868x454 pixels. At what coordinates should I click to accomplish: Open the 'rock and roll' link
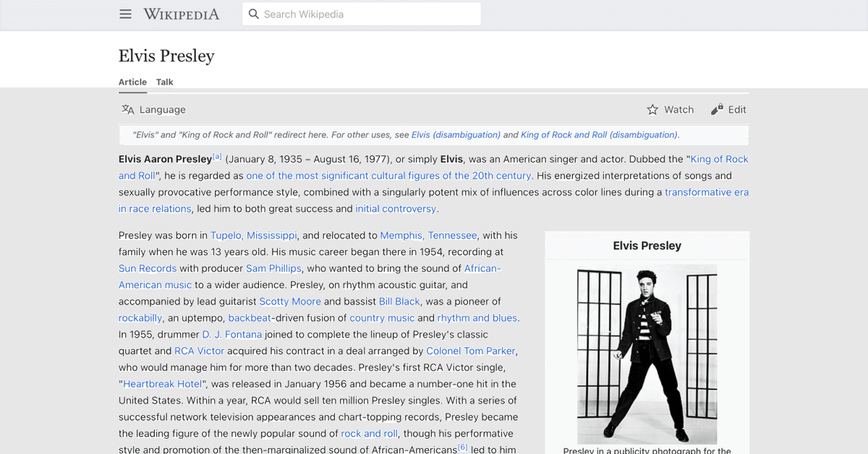coord(370,434)
